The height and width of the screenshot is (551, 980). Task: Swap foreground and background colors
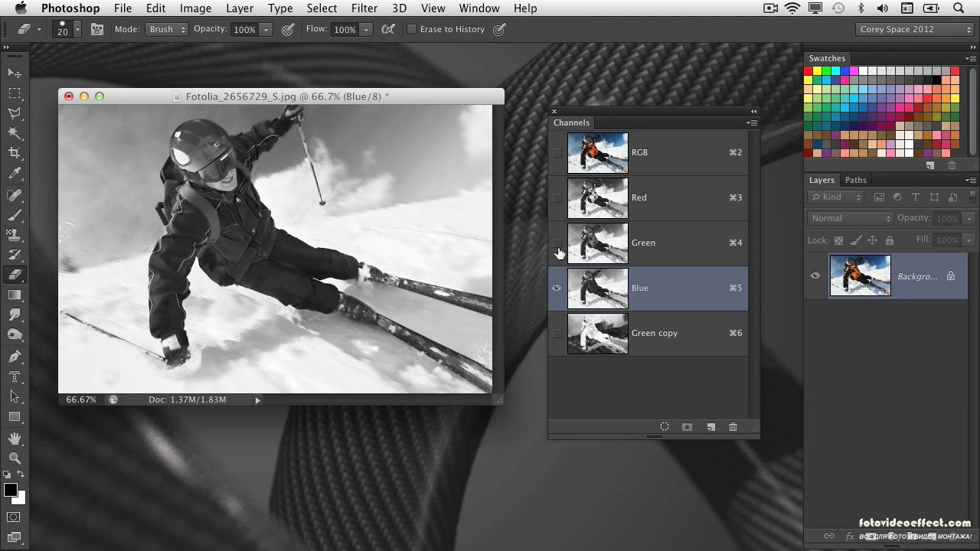(x=21, y=475)
